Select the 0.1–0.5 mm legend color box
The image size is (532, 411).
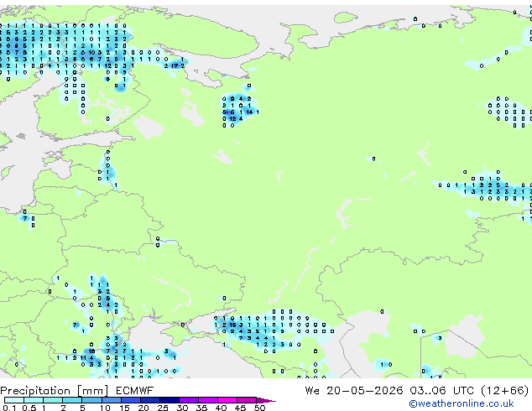click(14, 400)
